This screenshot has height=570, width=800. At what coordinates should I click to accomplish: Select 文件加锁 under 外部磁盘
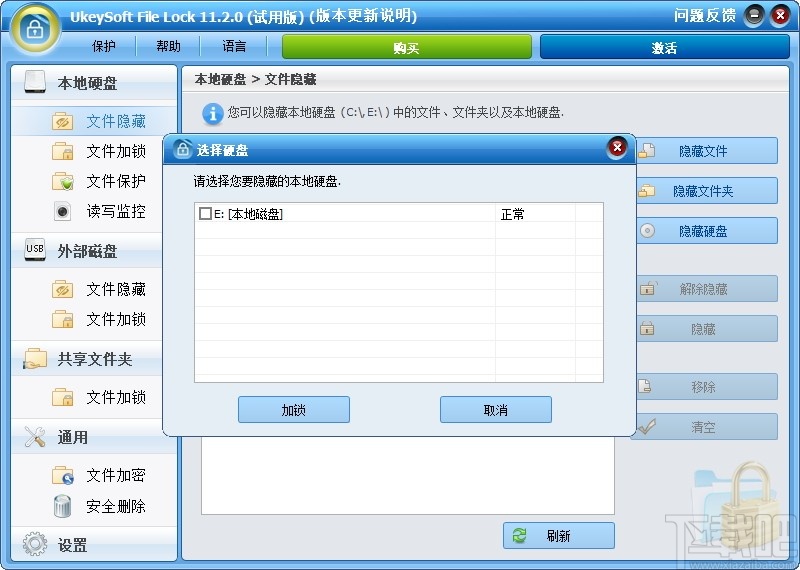point(116,319)
